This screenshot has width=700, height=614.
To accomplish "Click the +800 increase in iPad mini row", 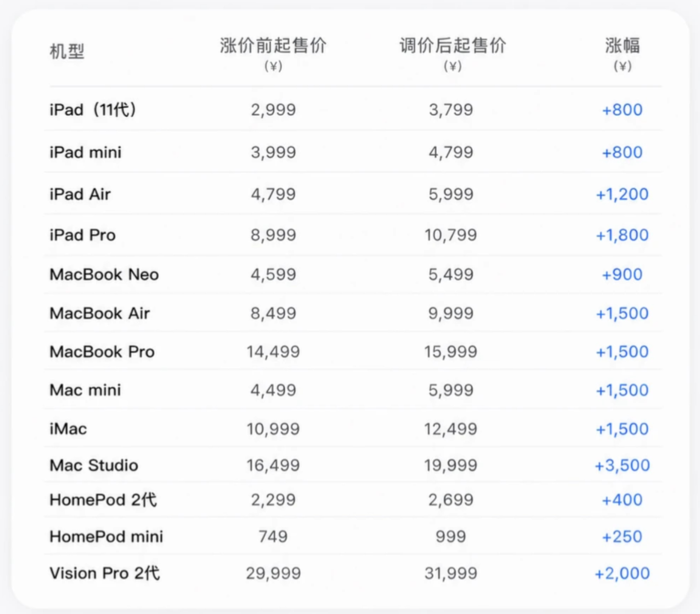I will 622,152.
